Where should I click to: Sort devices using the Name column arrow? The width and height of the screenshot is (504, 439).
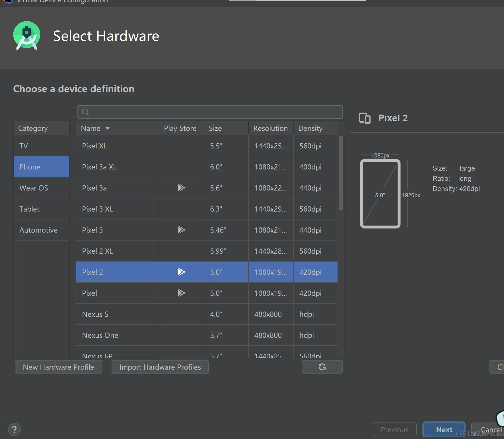pos(108,128)
